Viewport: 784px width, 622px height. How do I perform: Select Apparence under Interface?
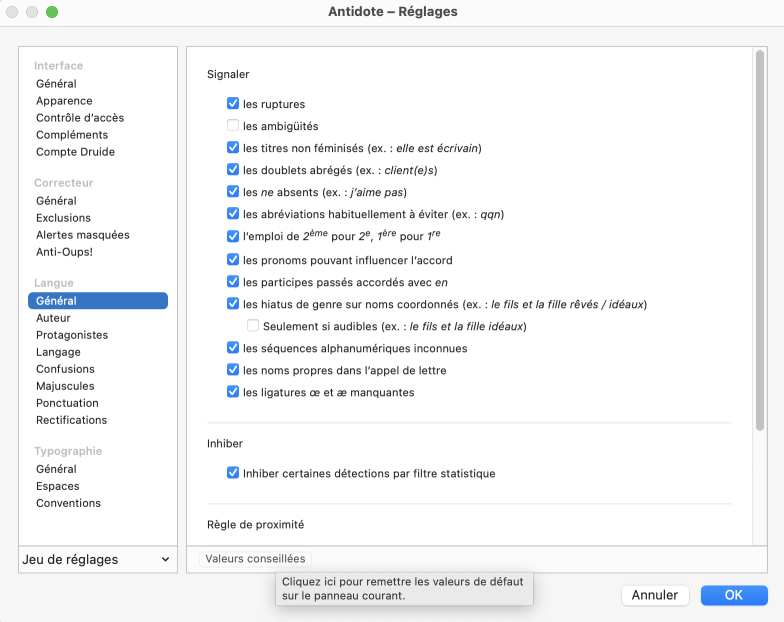64,101
